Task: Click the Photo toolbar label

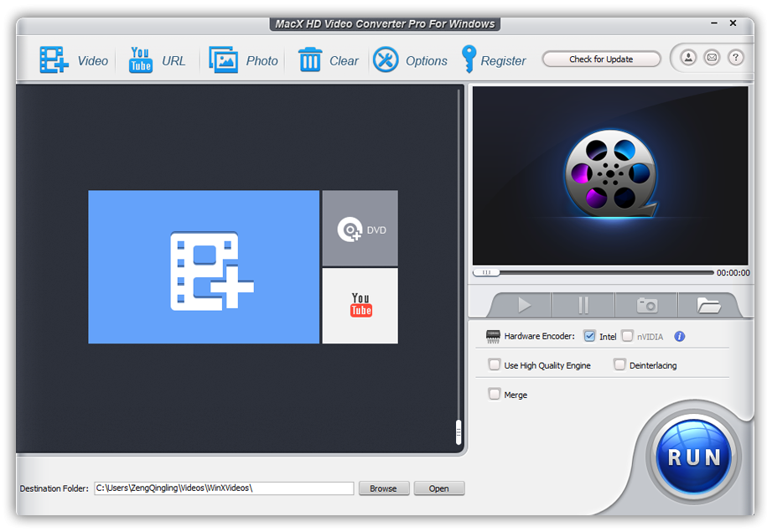Action: pyautogui.click(x=262, y=60)
